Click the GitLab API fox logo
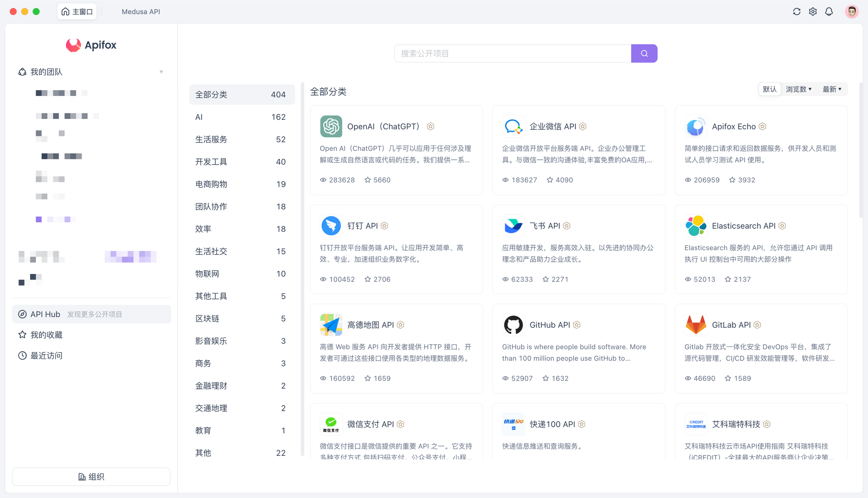Screen dimensions: 868x498 [x=696, y=325]
